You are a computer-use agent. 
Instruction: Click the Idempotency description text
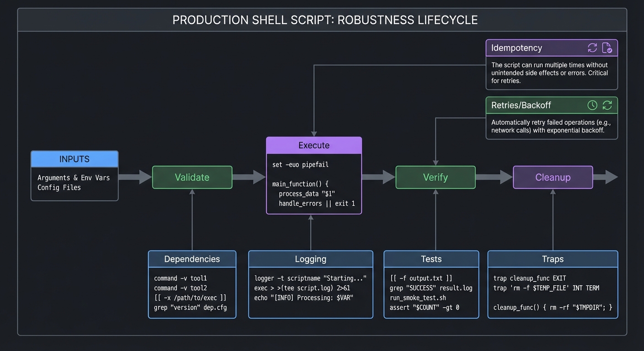pos(550,72)
